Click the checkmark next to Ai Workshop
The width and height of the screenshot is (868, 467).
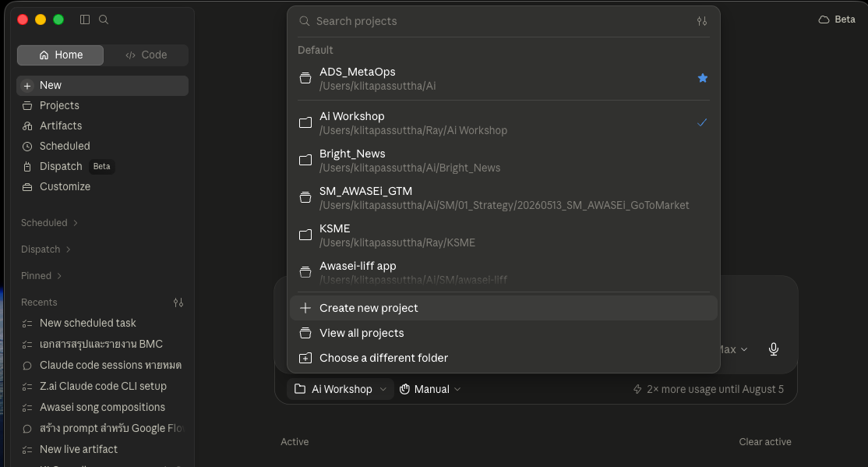(702, 122)
